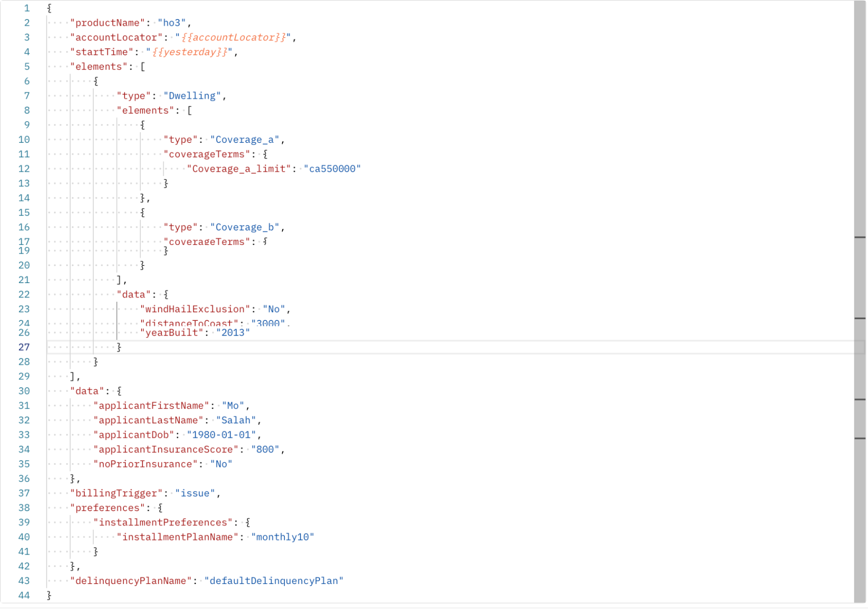Viewport: 868px width, 610px height.
Task: Click the "defaultDelinquencyPlan" value
Action: [274, 581]
